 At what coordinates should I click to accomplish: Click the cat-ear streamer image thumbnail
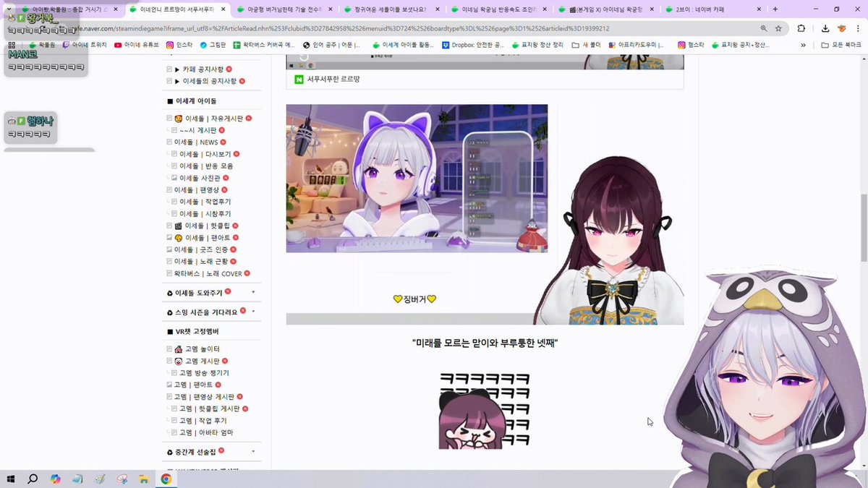click(x=417, y=179)
